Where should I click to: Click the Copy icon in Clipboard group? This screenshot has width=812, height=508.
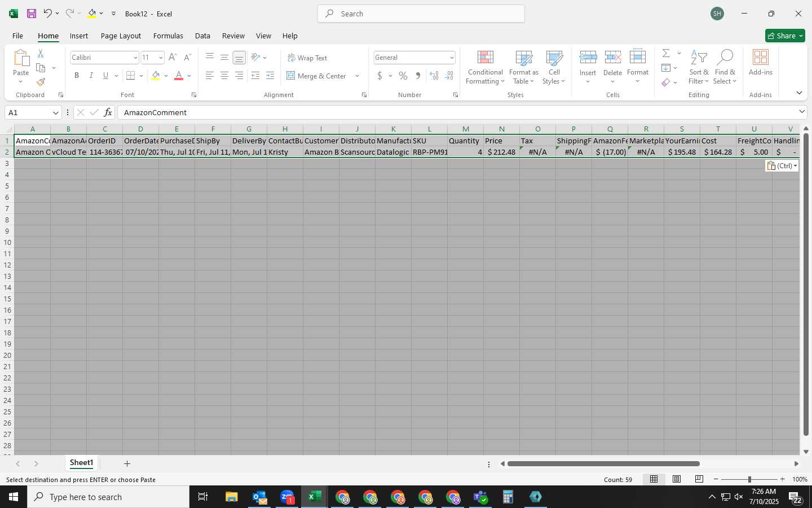pyautogui.click(x=41, y=68)
